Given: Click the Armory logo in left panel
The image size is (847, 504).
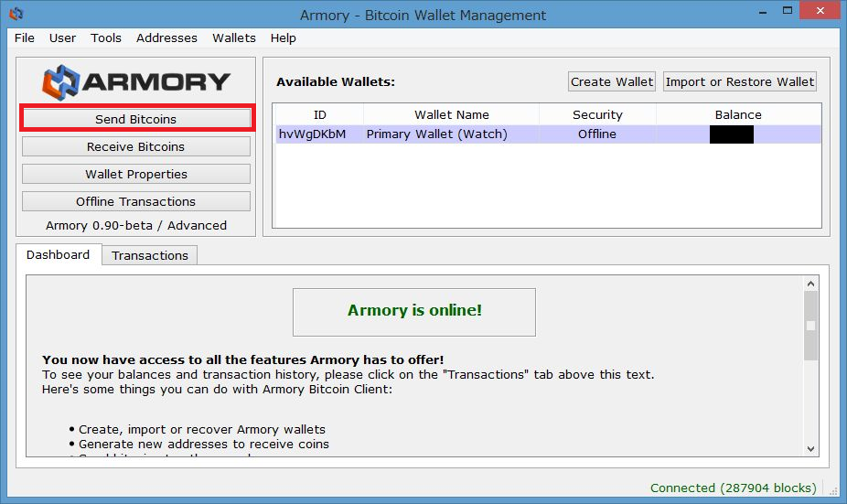Looking at the screenshot, I should [136, 82].
